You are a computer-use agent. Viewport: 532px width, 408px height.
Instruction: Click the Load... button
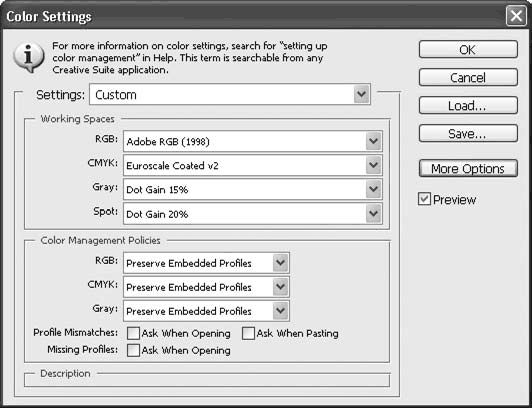[468, 105]
